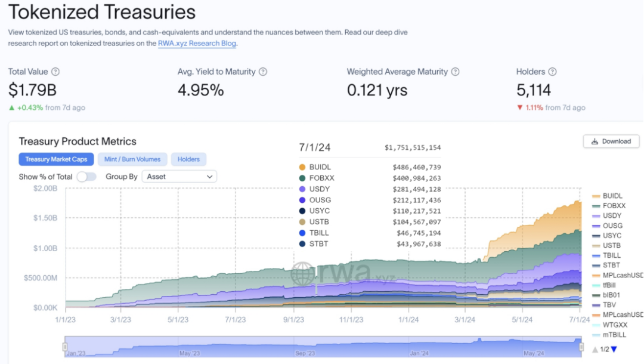Switch to Mint / Burn Volumes tab

coord(132,159)
